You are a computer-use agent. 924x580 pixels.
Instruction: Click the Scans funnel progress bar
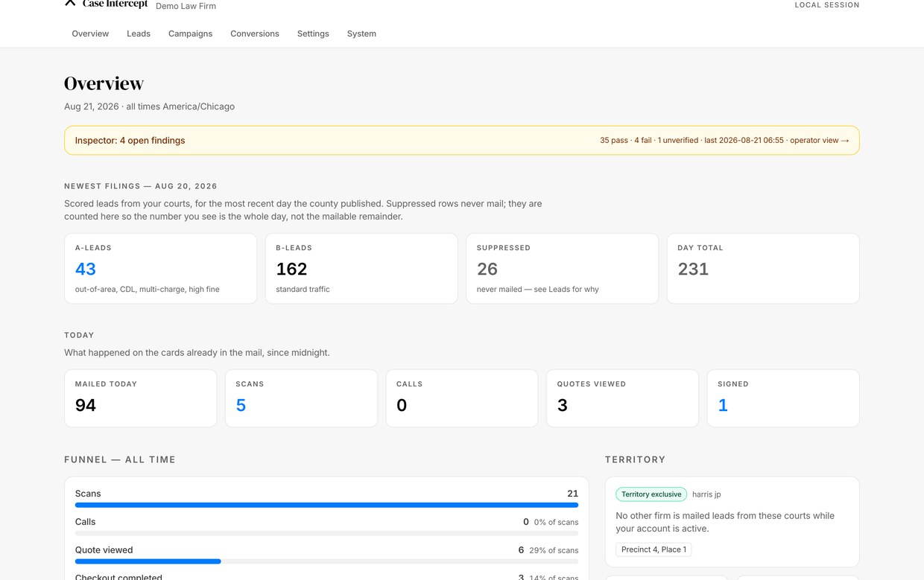[326, 505]
